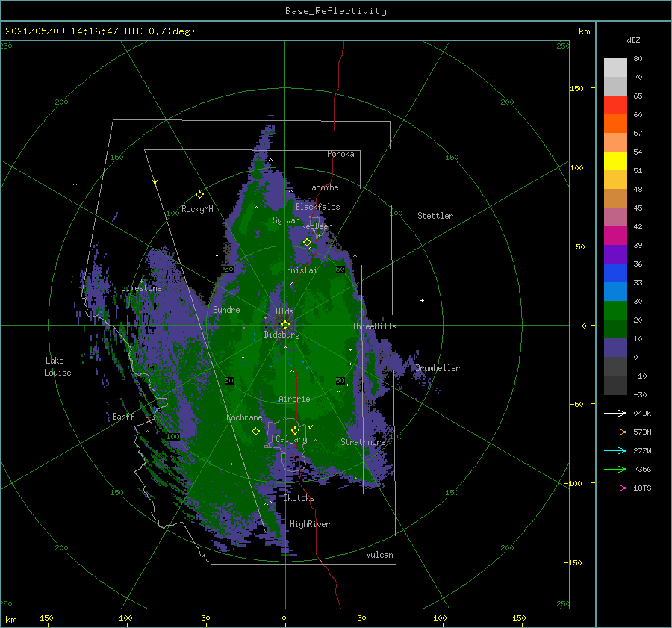This screenshot has width=672, height=628.
Task: Click the green 7356 arrow icon
Action: (x=615, y=470)
